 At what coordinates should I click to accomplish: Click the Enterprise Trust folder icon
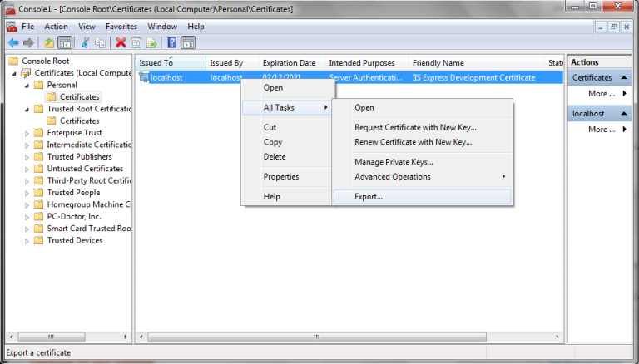click(39, 133)
